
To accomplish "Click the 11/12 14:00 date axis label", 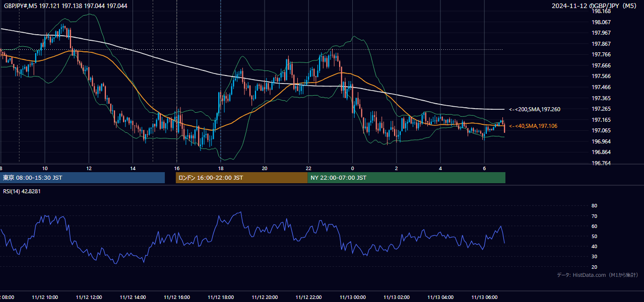I will pos(133,297).
